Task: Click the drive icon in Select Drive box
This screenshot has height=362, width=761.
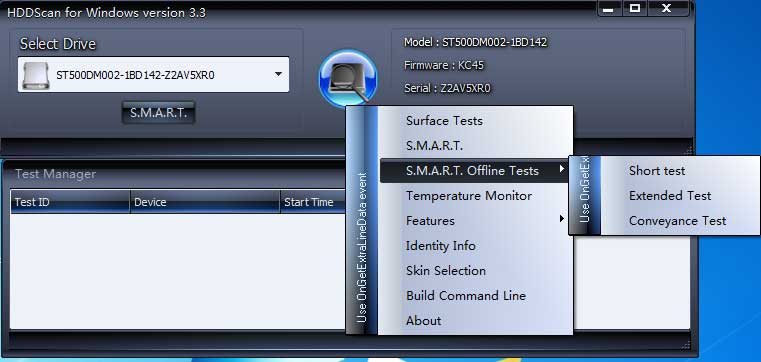Action: click(x=36, y=75)
